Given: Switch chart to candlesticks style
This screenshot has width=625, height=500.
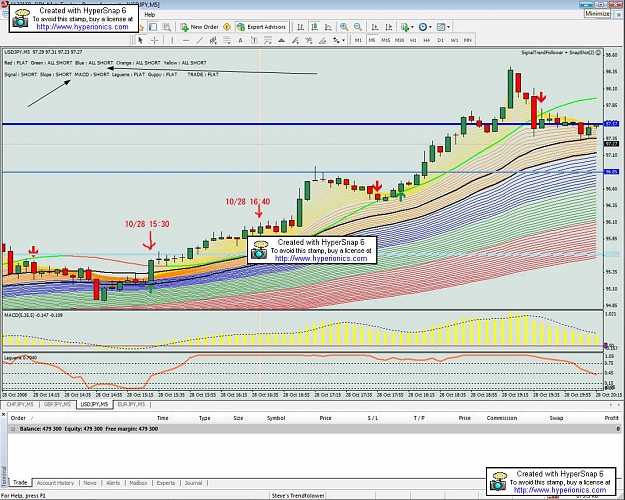Looking at the screenshot, I should pos(314,27).
